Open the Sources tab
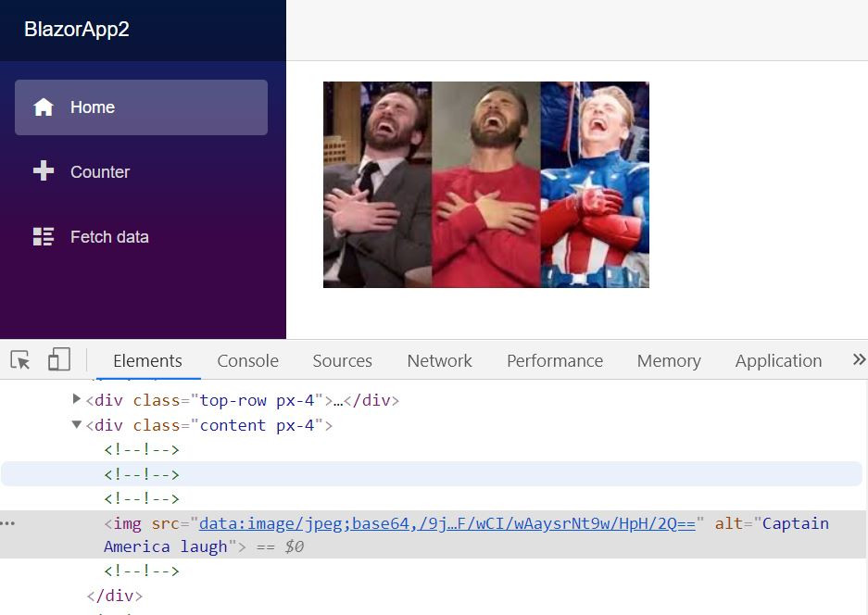 pyautogui.click(x=342, y=361)
